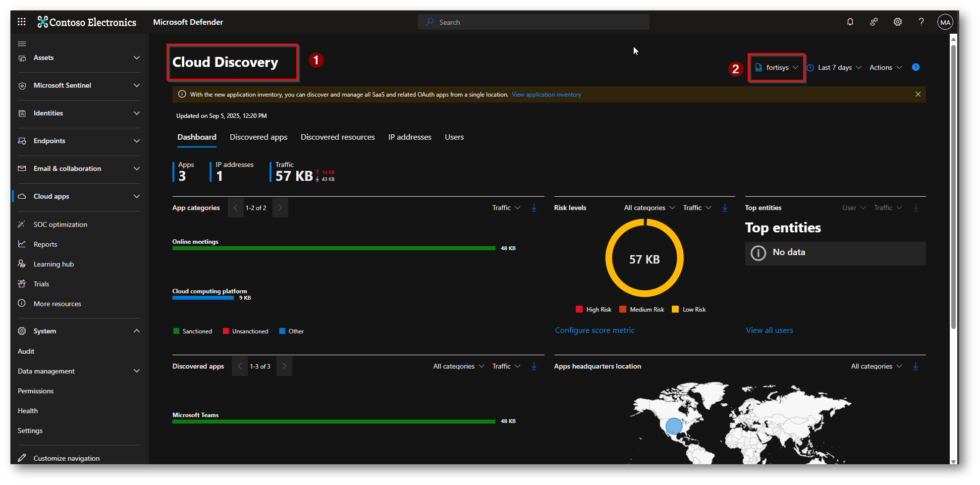The height and width of the screenshot is (485, 980).
Task: Switch to the IP addresses tab
Action: 410,137
